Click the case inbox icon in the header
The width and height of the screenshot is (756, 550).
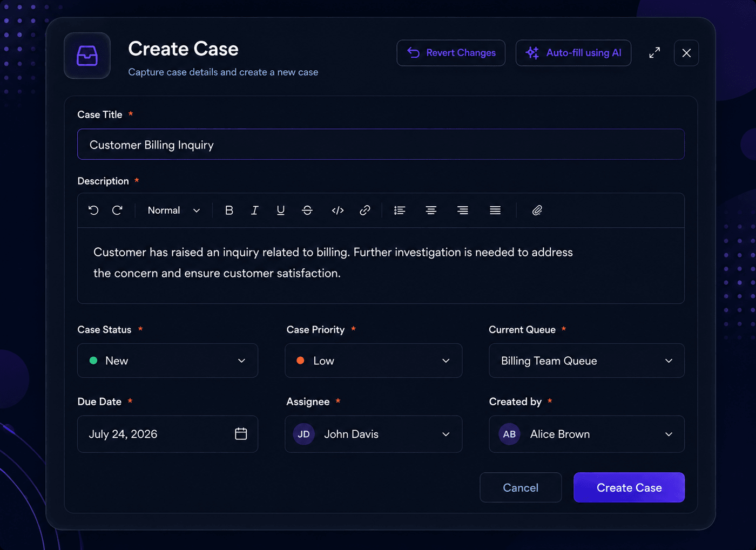87,56
